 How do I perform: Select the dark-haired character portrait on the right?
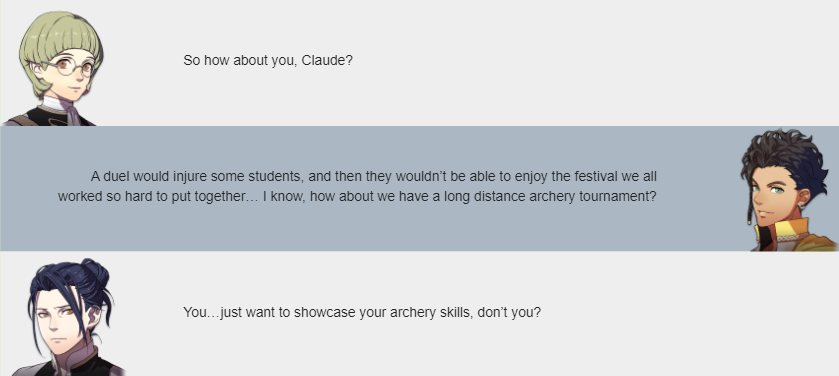[x=790, y=190]
